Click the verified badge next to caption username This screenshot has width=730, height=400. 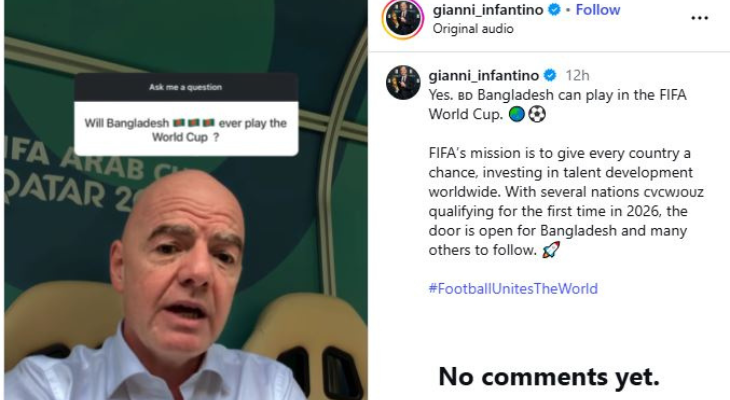[550, 75]
